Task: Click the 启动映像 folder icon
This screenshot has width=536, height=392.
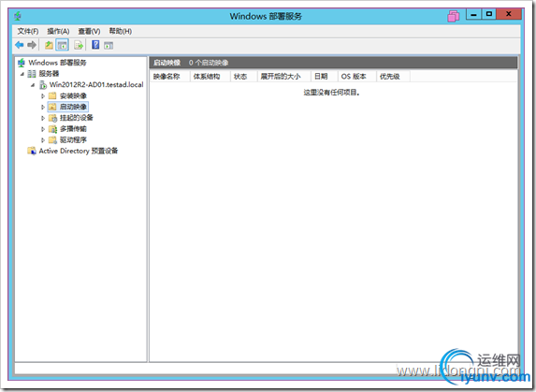Action: pos(52,107)
